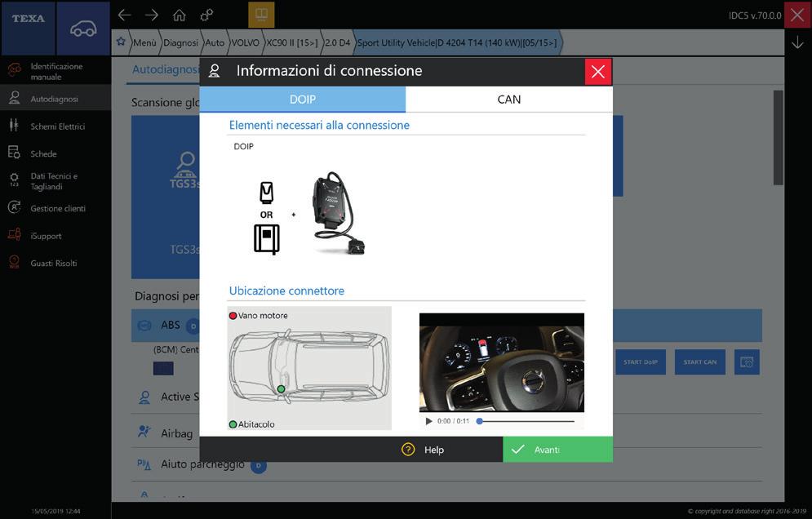Click the green Abitacolo marker on car diagram
The image size is (812, 519).
click(x=282, y=389)
